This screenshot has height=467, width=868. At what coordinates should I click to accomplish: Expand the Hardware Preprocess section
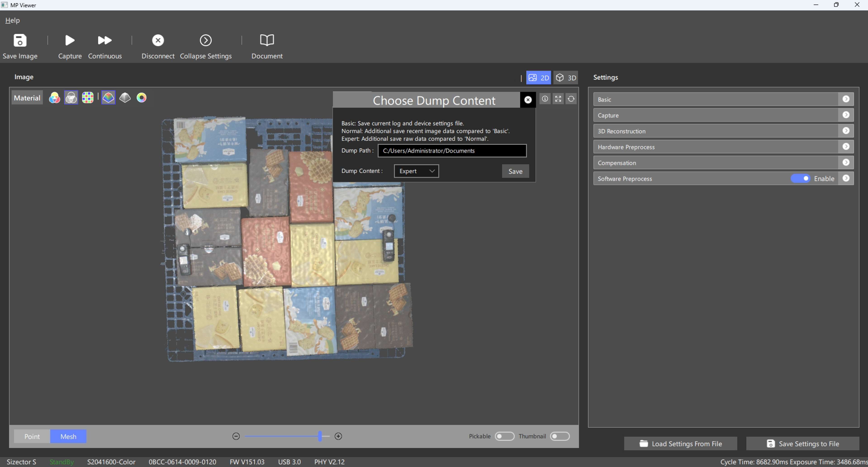tap(846, 147)
